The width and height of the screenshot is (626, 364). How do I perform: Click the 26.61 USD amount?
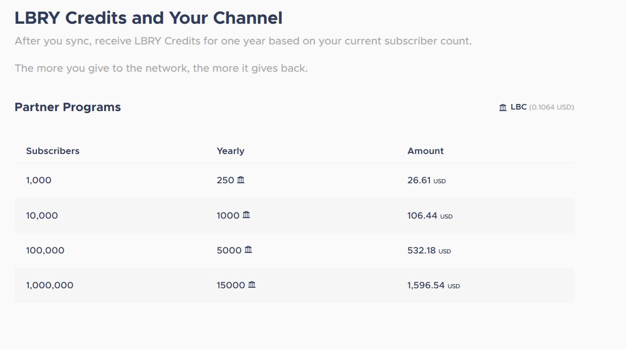pyautogui.click(x=426, y=180)
